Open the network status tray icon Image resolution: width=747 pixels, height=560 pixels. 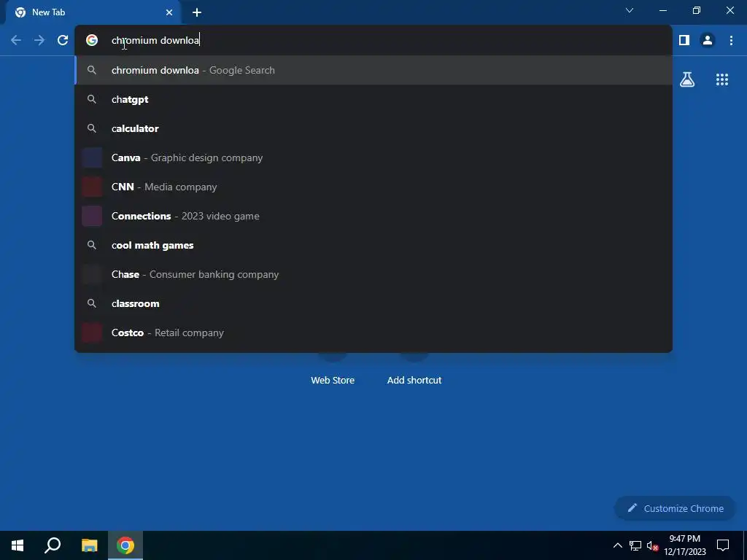pos(635,545)
